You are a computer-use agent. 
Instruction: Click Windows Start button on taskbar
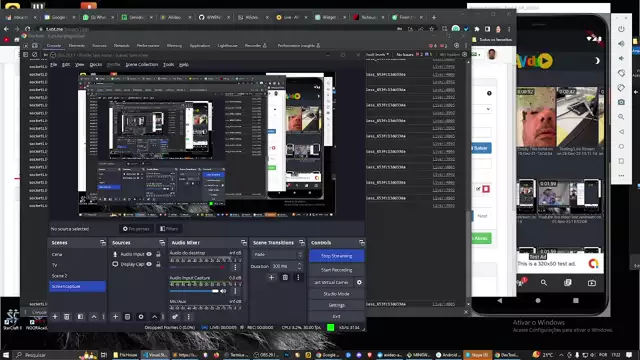point(6,355)
